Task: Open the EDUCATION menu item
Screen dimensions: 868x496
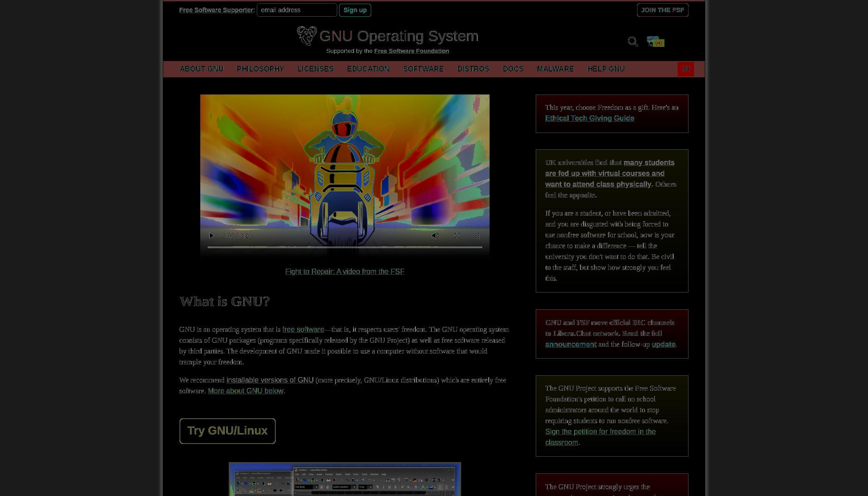Action: coord(368,69)
